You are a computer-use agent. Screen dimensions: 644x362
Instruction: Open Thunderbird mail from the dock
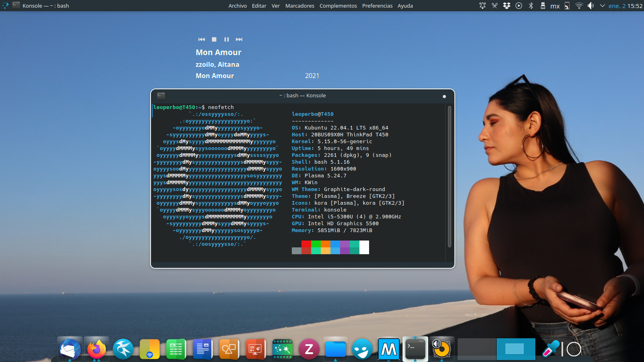pos(70,349)
